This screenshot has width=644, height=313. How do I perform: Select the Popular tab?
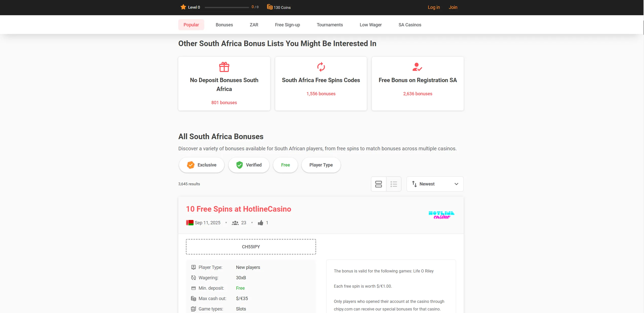point(191,25)
